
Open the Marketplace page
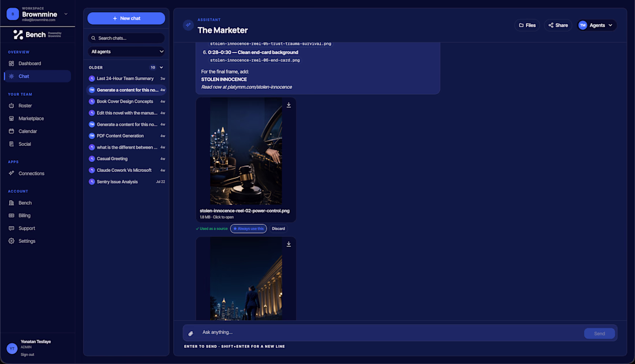pos(38,119)
